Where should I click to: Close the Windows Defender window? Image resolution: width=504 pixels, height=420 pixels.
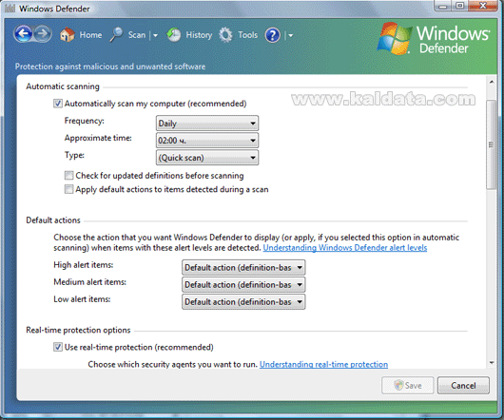click(483, 6)
